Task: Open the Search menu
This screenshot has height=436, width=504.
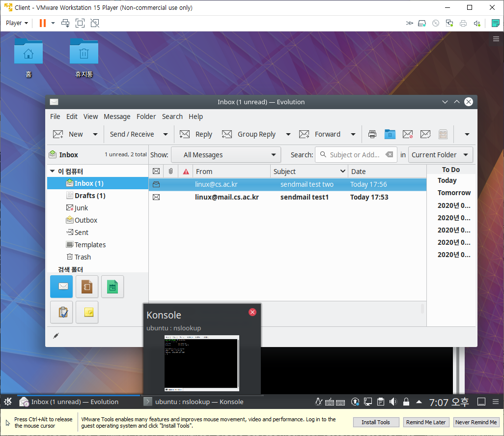Action: pos(172,116)
